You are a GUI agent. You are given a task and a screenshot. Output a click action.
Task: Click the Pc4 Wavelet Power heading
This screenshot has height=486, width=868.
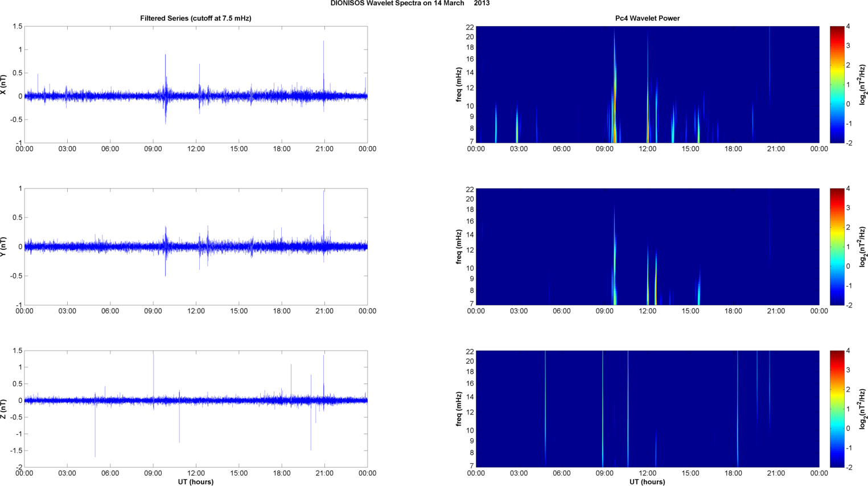point(647,18)
